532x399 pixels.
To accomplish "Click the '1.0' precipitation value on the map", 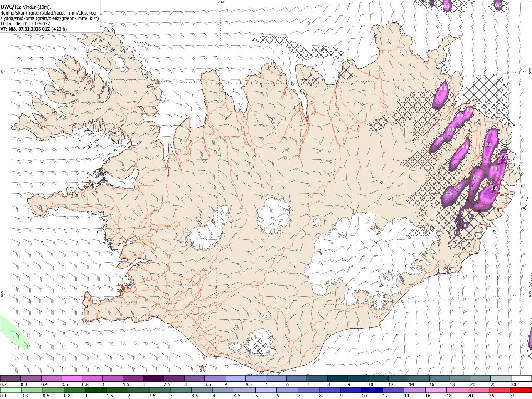I will tap(494, 169).
